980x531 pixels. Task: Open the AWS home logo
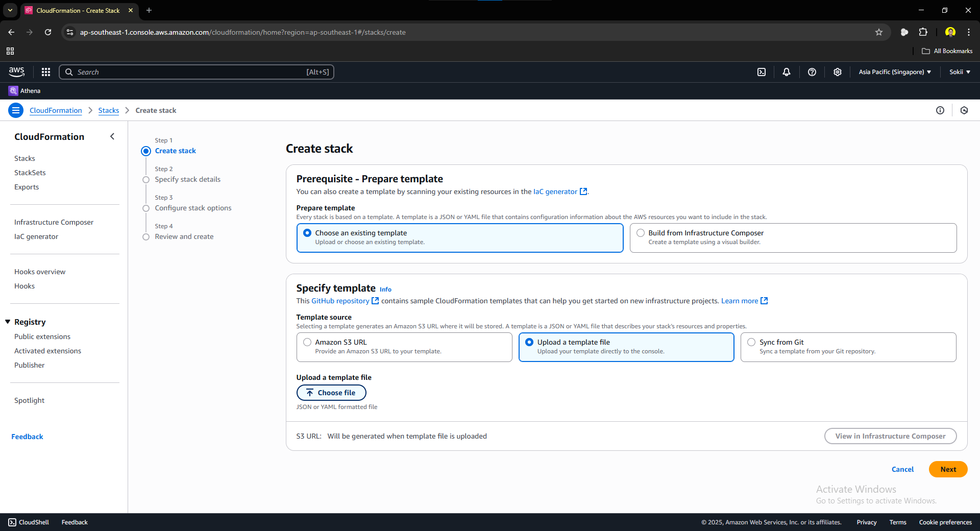pyautogui.click(x=16, y=71)
